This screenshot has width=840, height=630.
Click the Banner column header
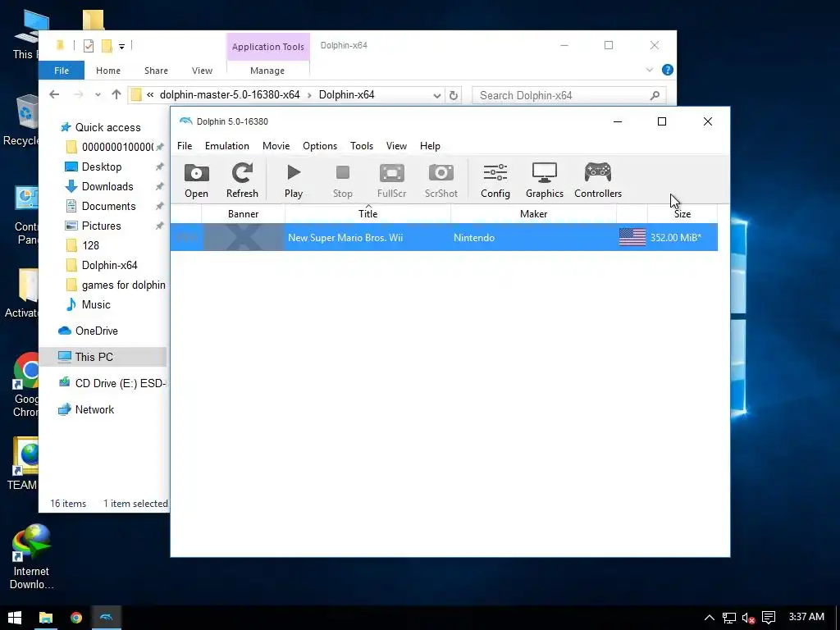click(x=243, y=214)
